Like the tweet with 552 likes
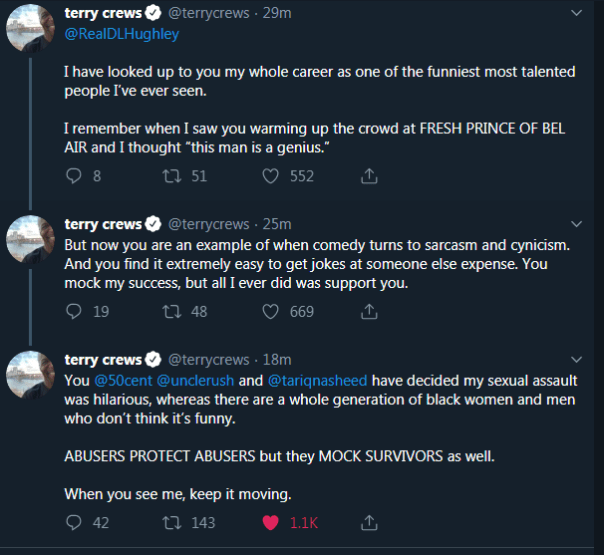Viewport: 604px width, 555px height. pyautogui.click(x=270, y=176)
